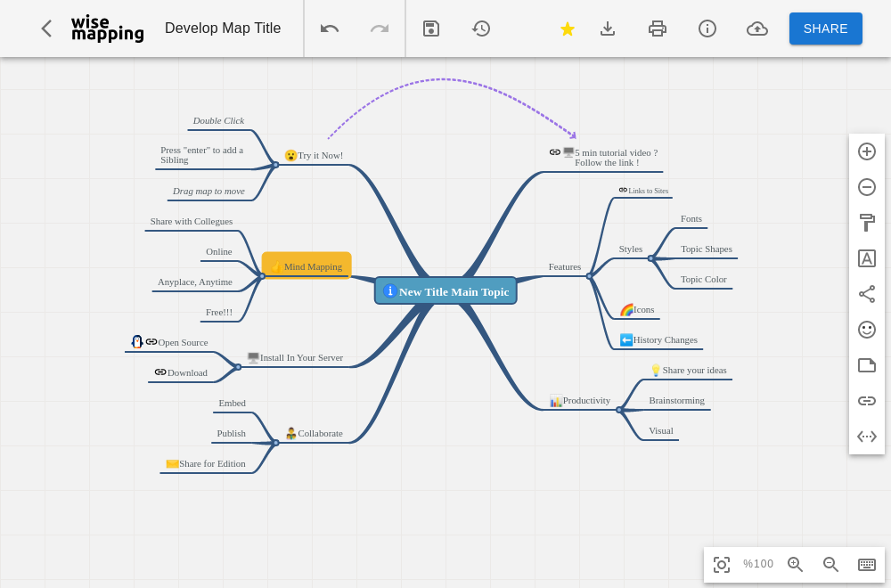Redo the last undone change

380,29
